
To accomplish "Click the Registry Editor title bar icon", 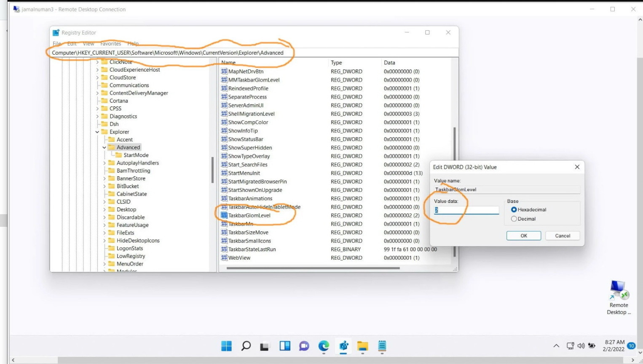I will [56, 32].
